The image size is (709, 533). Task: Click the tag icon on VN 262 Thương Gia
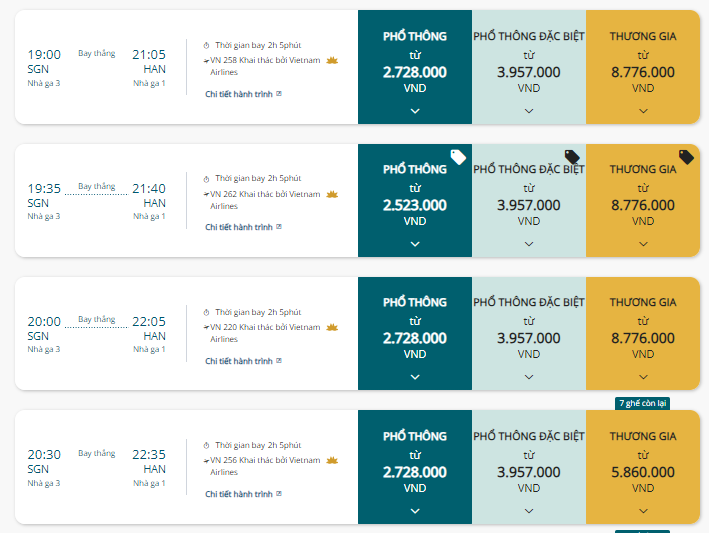pos(686,157)
